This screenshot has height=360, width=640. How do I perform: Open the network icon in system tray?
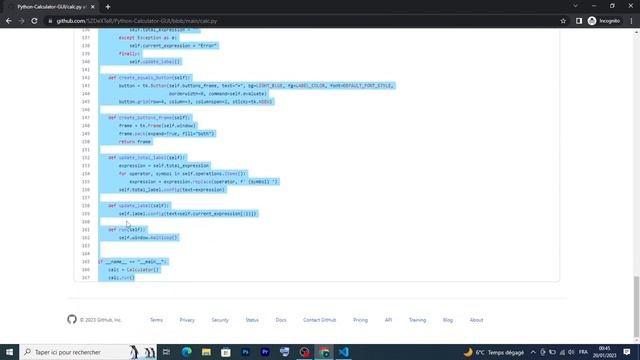tap(562, 352)
